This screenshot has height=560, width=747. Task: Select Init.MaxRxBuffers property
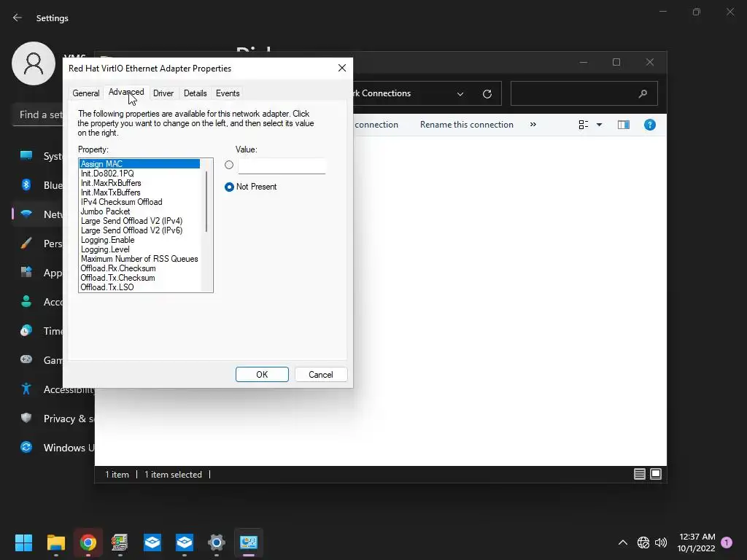tap(139, 183)
